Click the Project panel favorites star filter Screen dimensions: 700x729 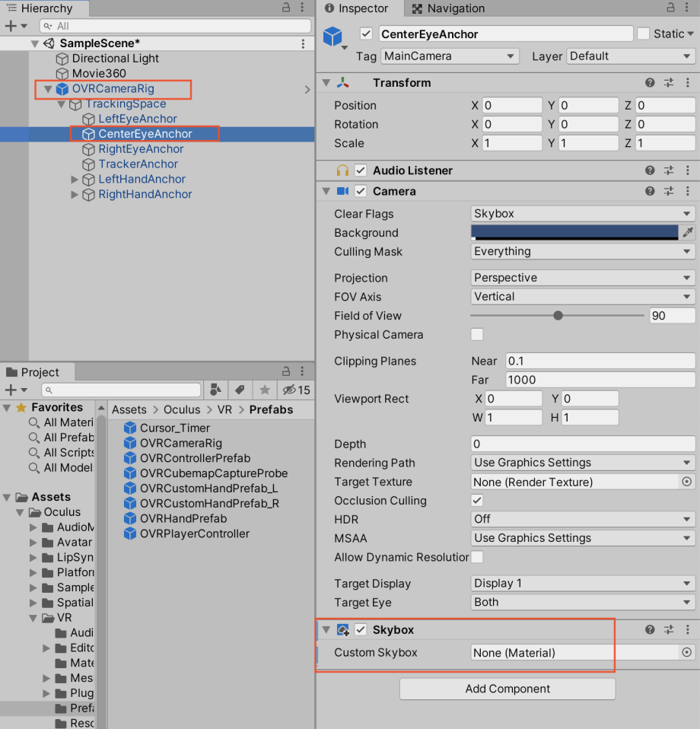(x=265, y=390)
